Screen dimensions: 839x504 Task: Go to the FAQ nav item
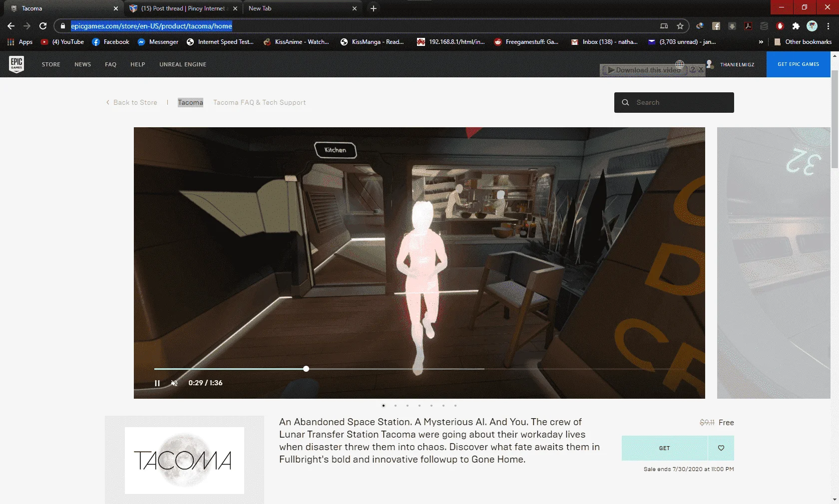coord(111,64)
